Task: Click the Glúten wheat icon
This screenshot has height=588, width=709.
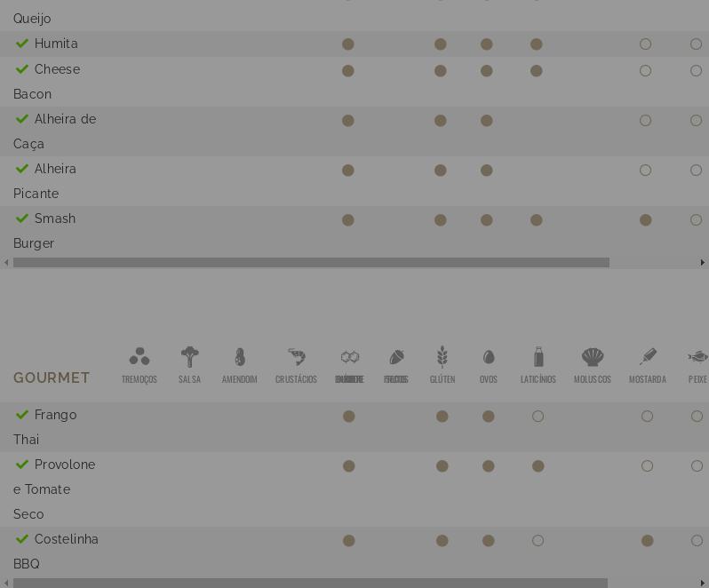Action: [442, 356]
